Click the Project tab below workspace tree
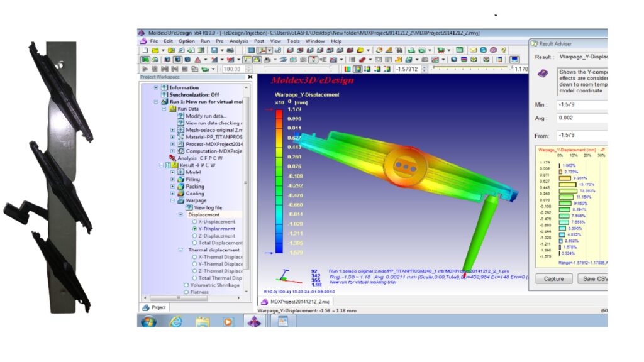 [x=155, y=307]
